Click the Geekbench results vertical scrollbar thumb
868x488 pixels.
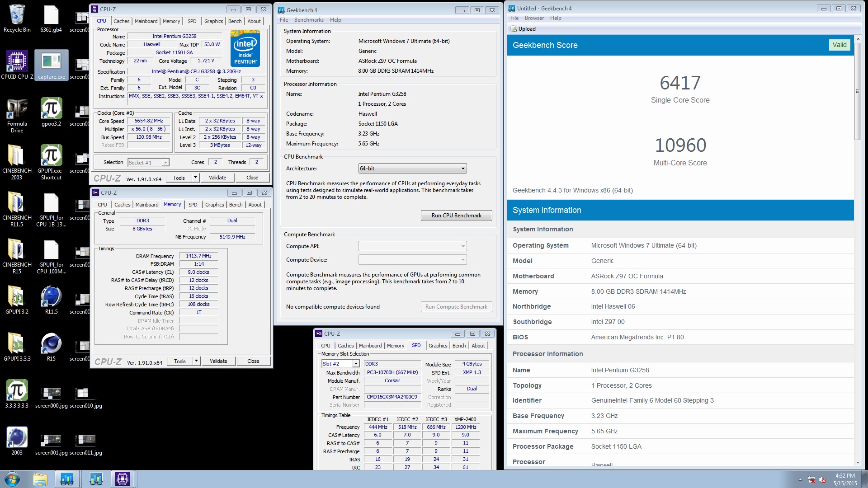click(858, 91)
